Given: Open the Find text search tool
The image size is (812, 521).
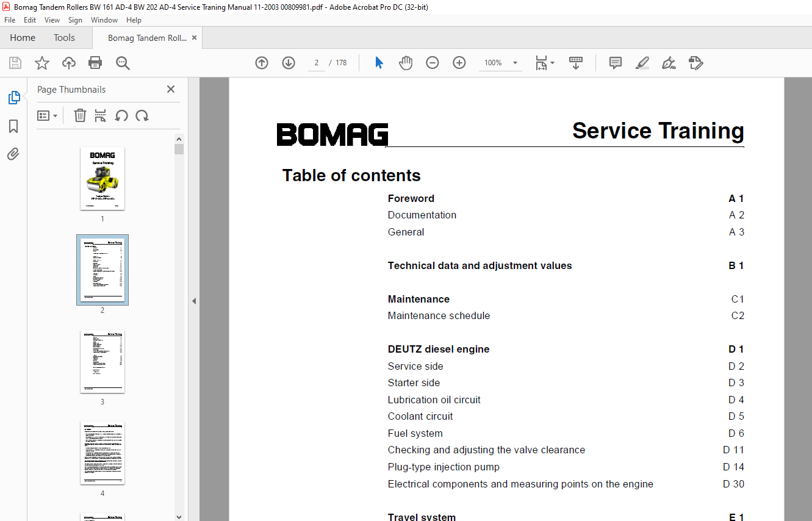Looking at the screenshot, I should (x=123, y=63).
